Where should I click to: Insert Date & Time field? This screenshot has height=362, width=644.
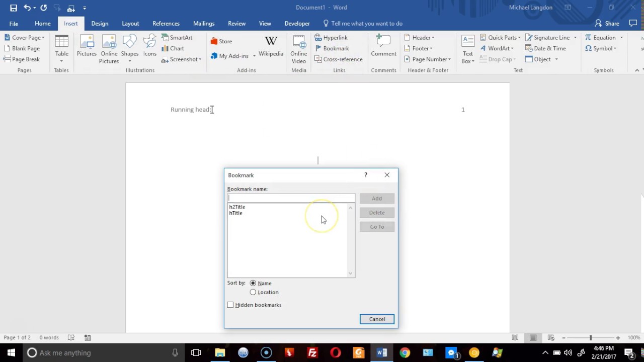tap(545, 48)
